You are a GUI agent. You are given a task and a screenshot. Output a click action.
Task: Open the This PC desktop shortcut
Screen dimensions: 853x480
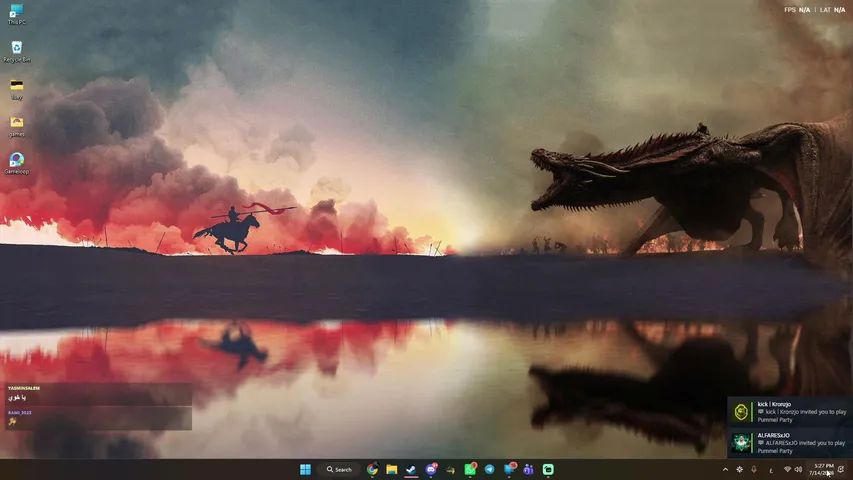click(x=16, y=14)
